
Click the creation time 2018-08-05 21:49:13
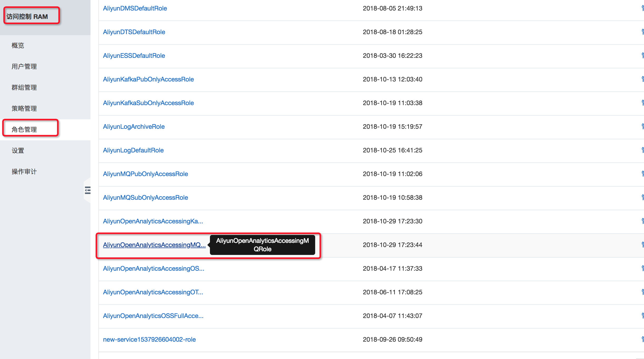click(x=393, y=8)
